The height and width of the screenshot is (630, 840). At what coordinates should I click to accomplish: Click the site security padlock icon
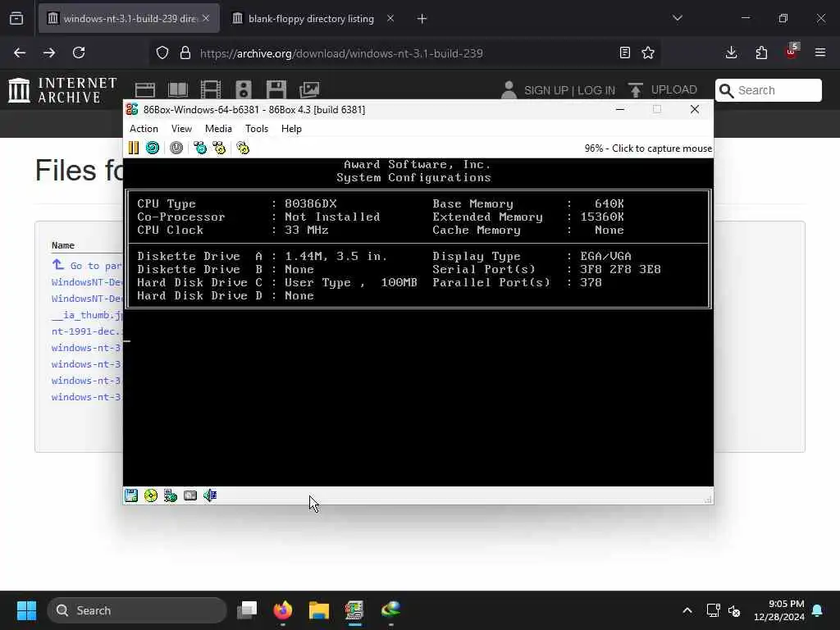(x=185, y=53)
